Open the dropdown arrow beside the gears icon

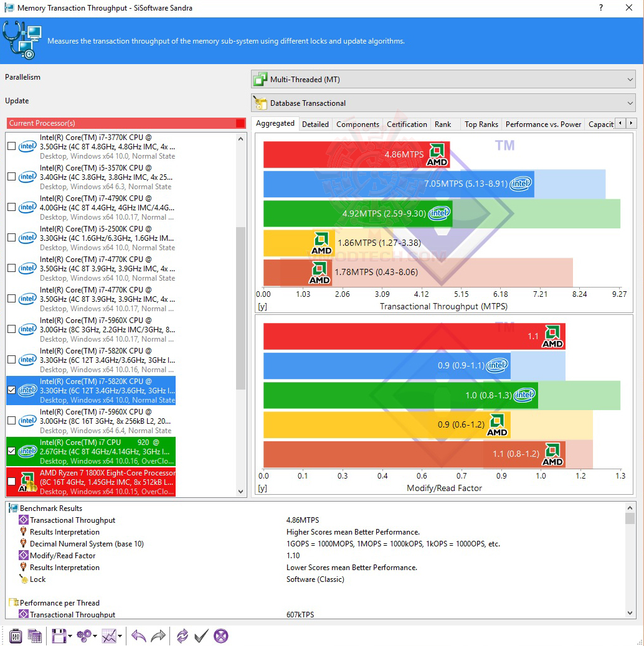(x=95, y=637)
